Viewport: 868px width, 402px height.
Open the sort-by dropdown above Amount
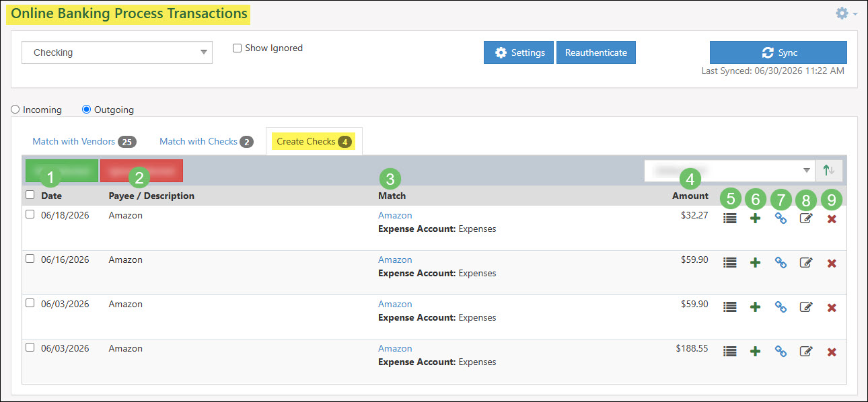click(x=729, y=171)
